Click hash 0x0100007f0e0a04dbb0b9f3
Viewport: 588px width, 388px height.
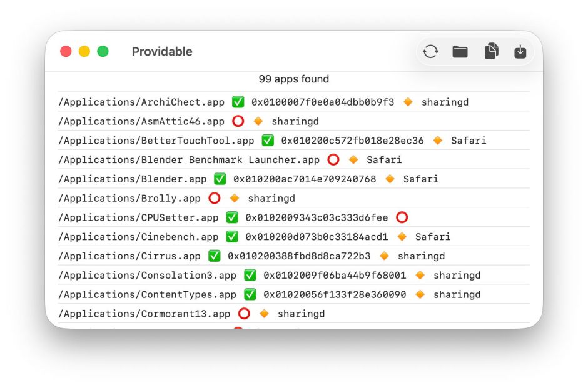pos(323,102)
